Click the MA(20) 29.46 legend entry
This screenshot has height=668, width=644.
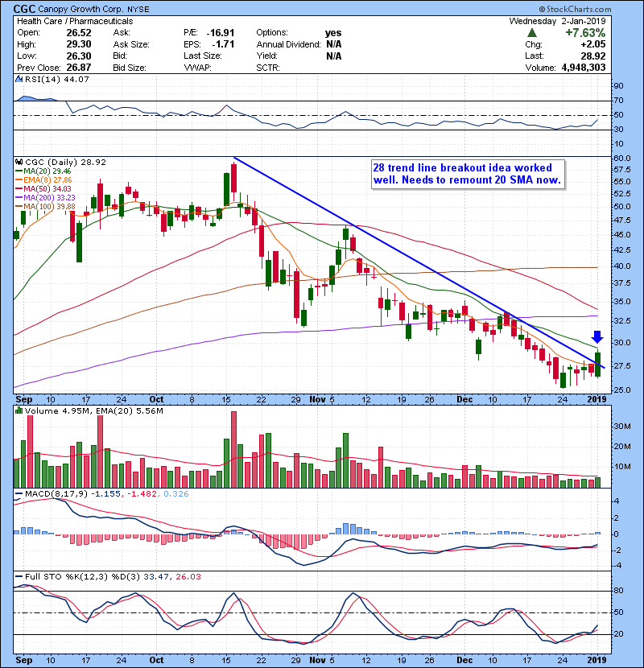coord(43,171)
